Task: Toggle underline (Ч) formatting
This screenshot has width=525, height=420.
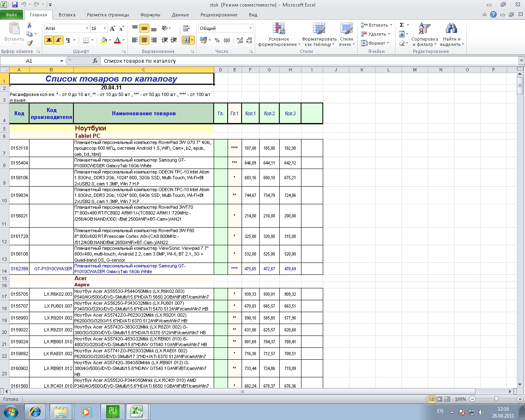Action: [68, 40]
